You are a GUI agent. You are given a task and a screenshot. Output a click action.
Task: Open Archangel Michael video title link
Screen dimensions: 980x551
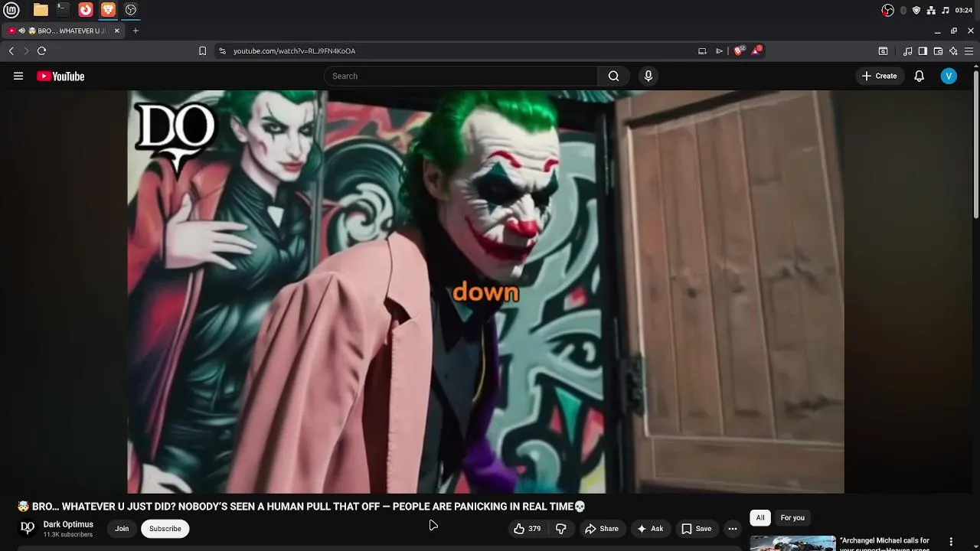click(884, 544)
